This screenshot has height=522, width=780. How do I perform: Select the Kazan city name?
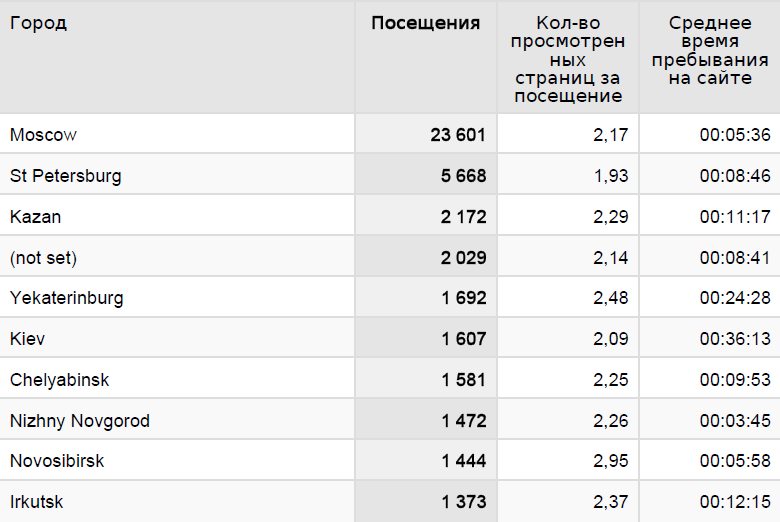point(35,217)
